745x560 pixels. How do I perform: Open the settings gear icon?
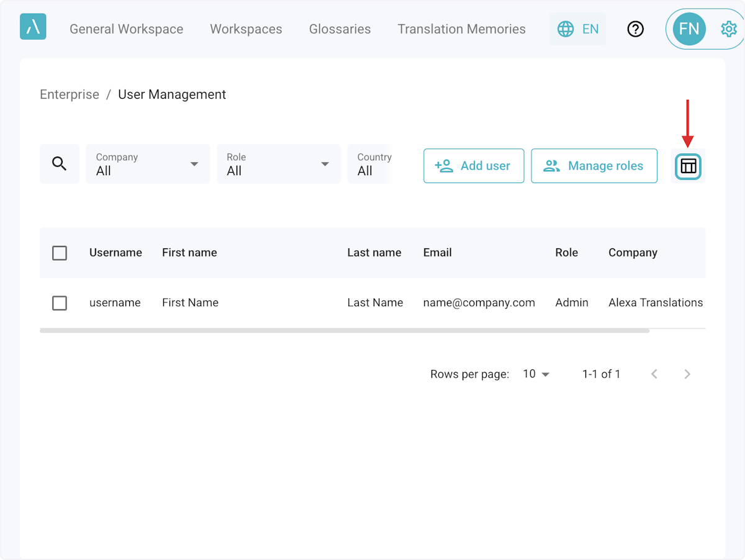[x=728, y=29]
